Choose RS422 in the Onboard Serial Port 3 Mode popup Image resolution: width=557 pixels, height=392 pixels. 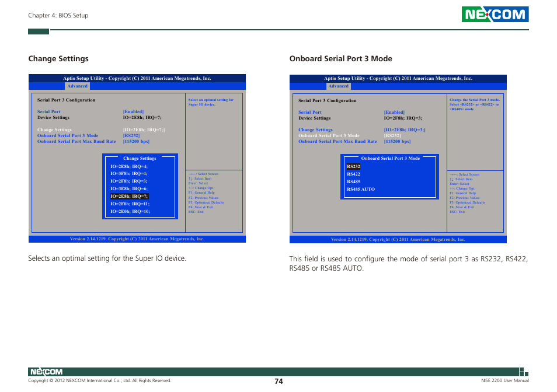pos(353,174)
